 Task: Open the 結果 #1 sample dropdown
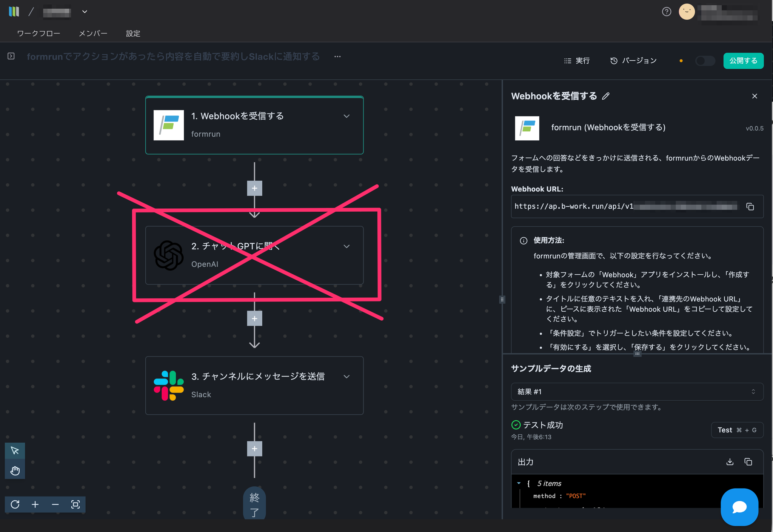pos(637,392)
